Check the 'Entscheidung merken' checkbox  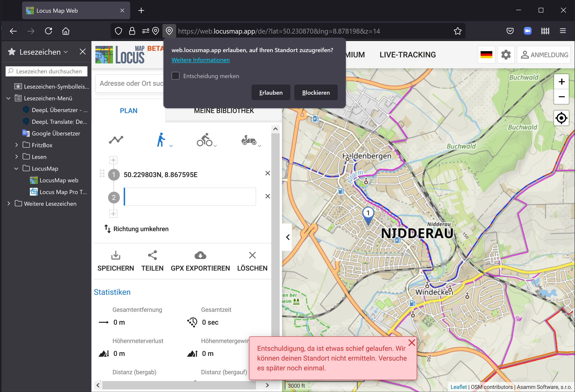click(x=176, y=76)
